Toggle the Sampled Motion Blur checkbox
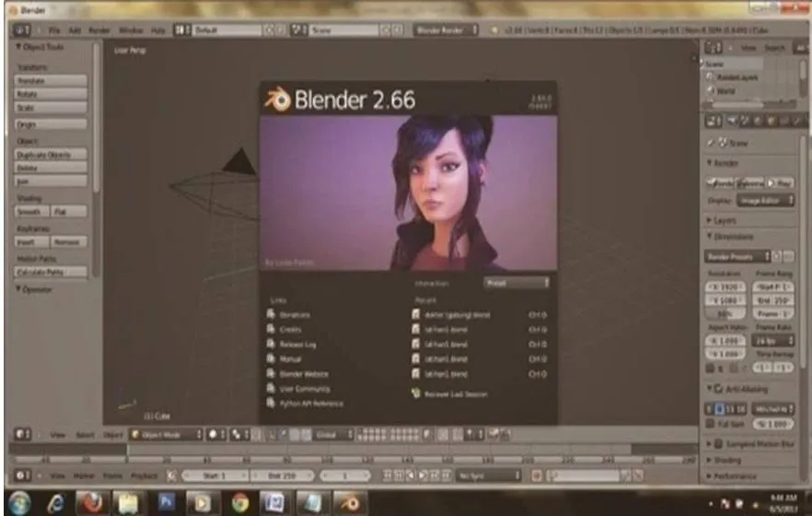This screenshot has width=812, height=516. [719, 444]
